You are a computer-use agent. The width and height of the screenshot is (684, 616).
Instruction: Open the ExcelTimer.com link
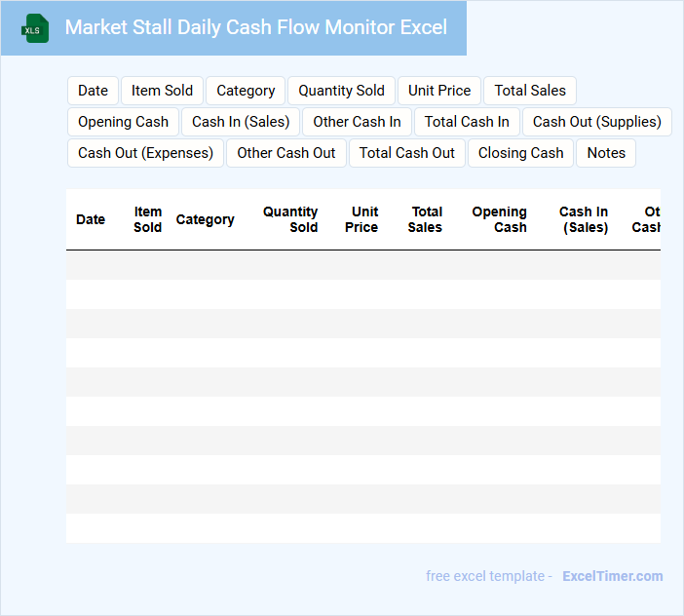pos(612,576)
